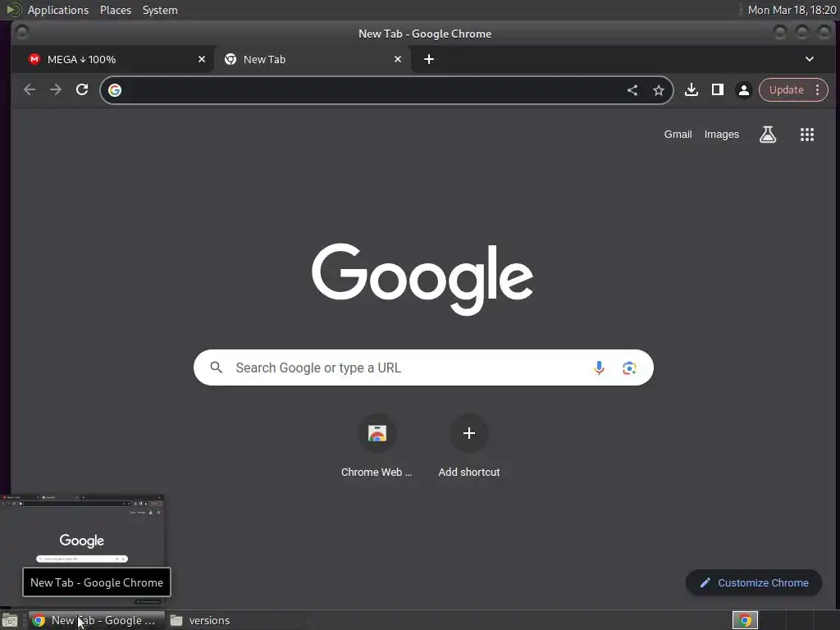Open the System menu
Screen dimensions: 840x630
coord(160,10)
